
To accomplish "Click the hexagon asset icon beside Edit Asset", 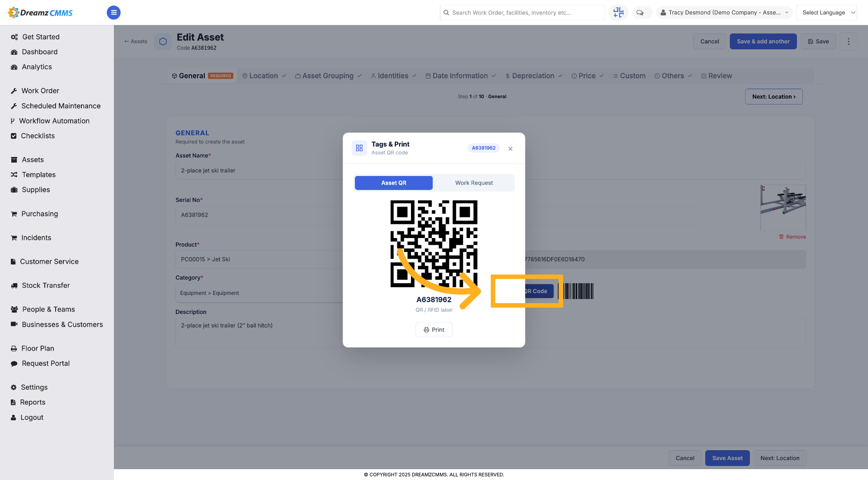I will [x=163, y=42].
